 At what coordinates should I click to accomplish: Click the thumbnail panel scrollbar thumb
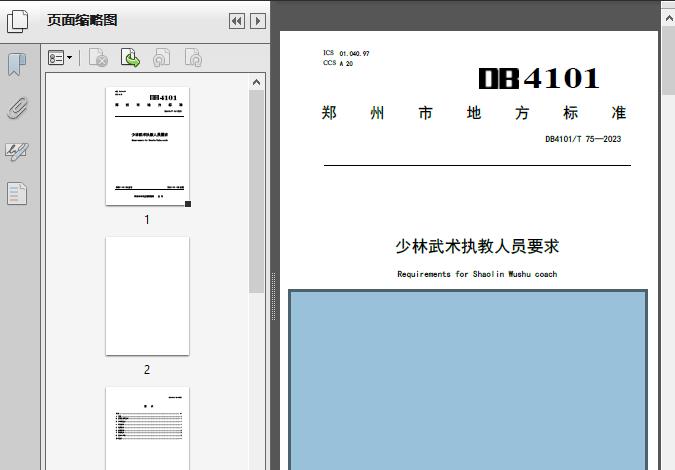tap(257, 192)
